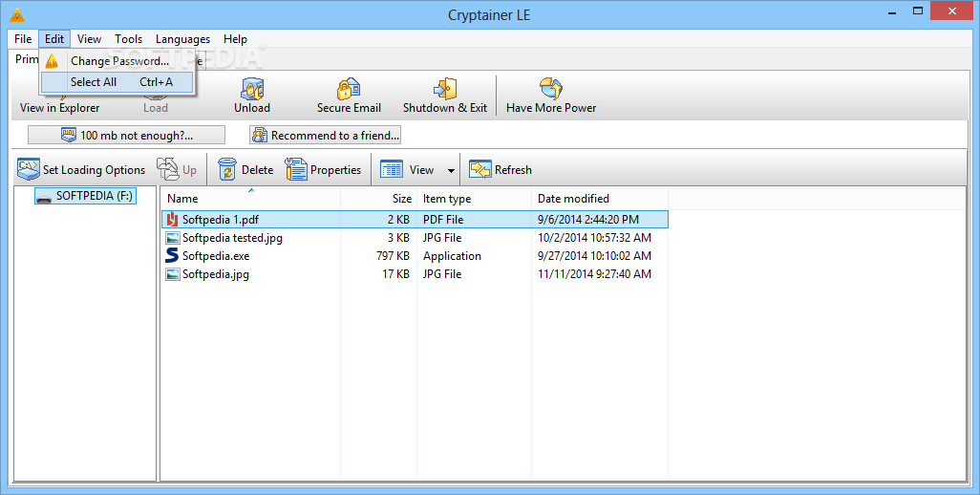Image resolution: width=980 pixels, height=495 pixels.
Task: Click the PDF icon of Softpedia 1.pdf
Action: click(x=172, y=220)
